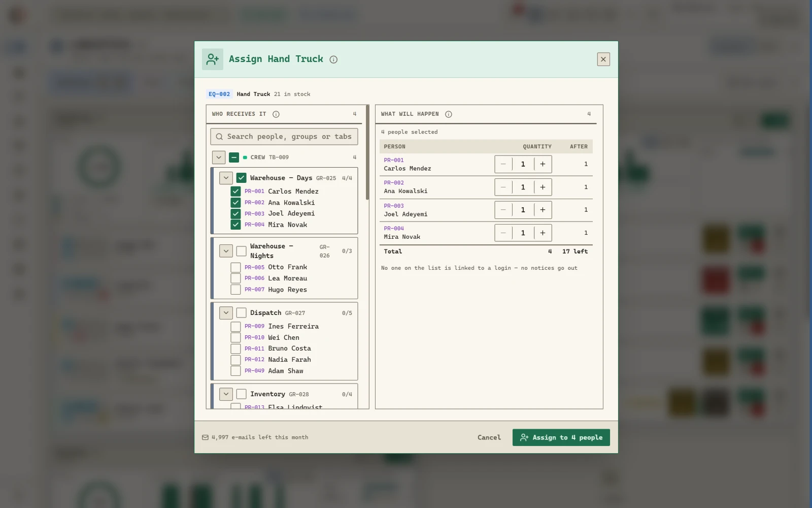Collapse the Warehouse – Nights group
Screen dimensions: 812x508
[226, 251]
